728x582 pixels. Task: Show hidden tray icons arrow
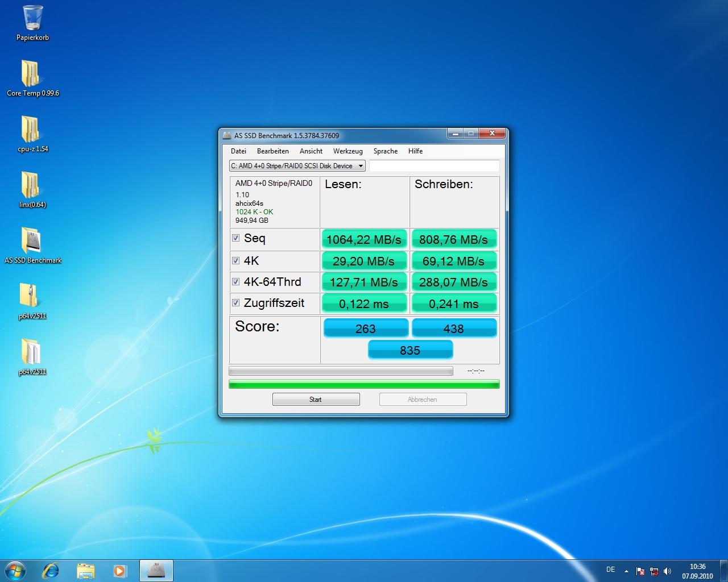tap(626, 571)
